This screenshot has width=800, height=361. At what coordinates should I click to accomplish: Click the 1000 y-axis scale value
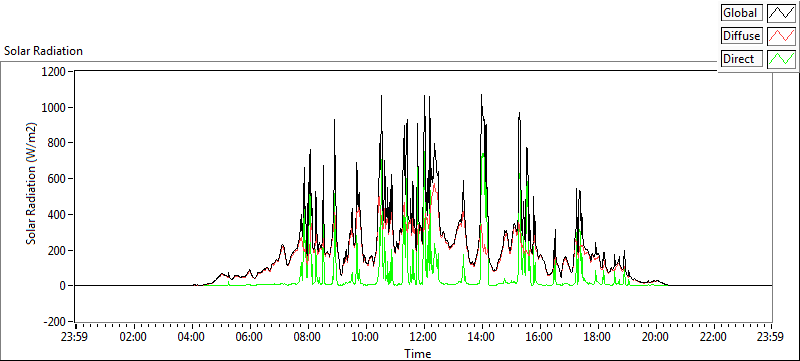pos(55,108)
